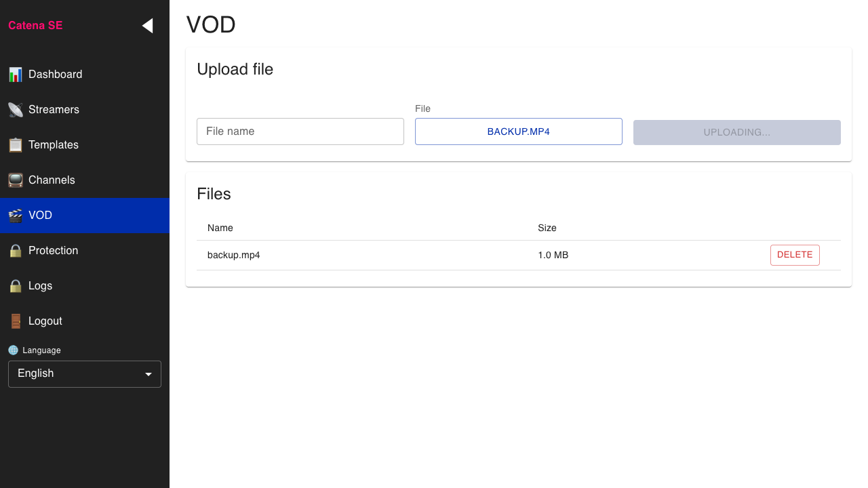Click the Logs lock icon
This screenshot has height=488, width=868.
coord(15,286)
